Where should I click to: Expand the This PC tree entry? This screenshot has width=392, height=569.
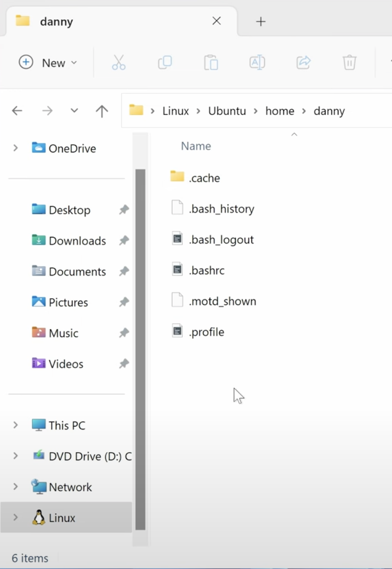[x=15, y=425]
